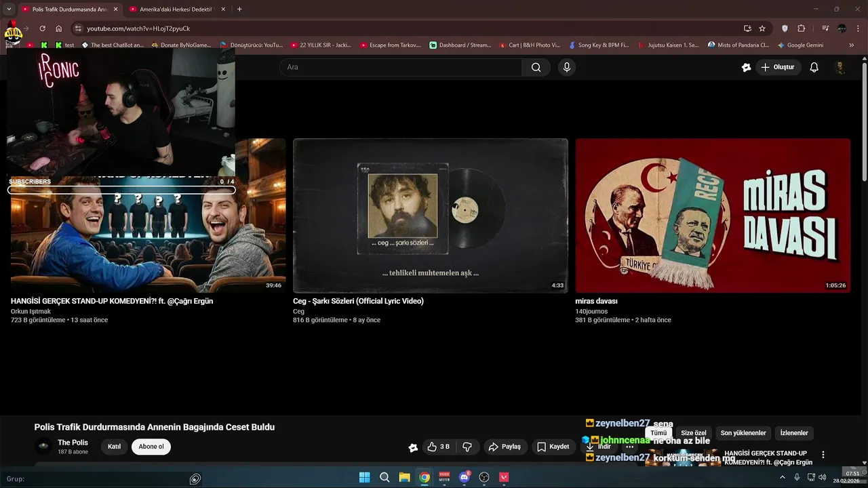
Task: Open the media control icon in Chrome toolbar
Action: tap(825, 28)
